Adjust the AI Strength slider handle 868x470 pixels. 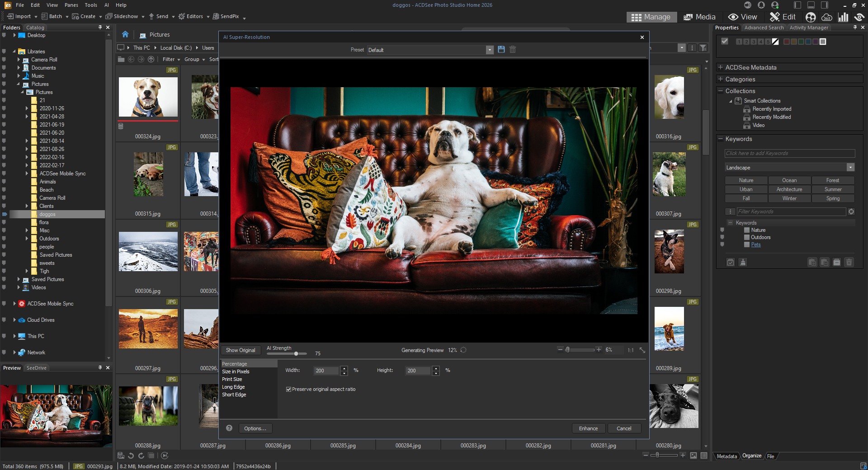point(296,354)
